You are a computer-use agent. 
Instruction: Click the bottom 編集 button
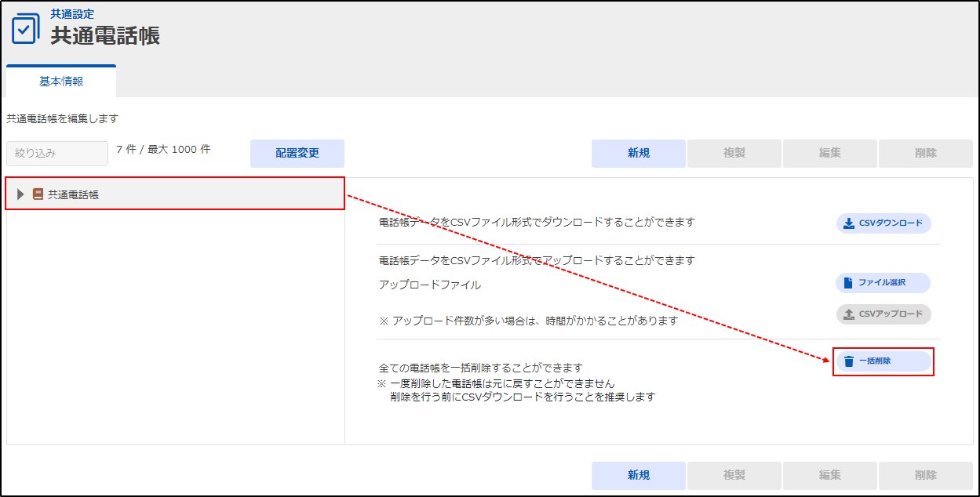829,475
